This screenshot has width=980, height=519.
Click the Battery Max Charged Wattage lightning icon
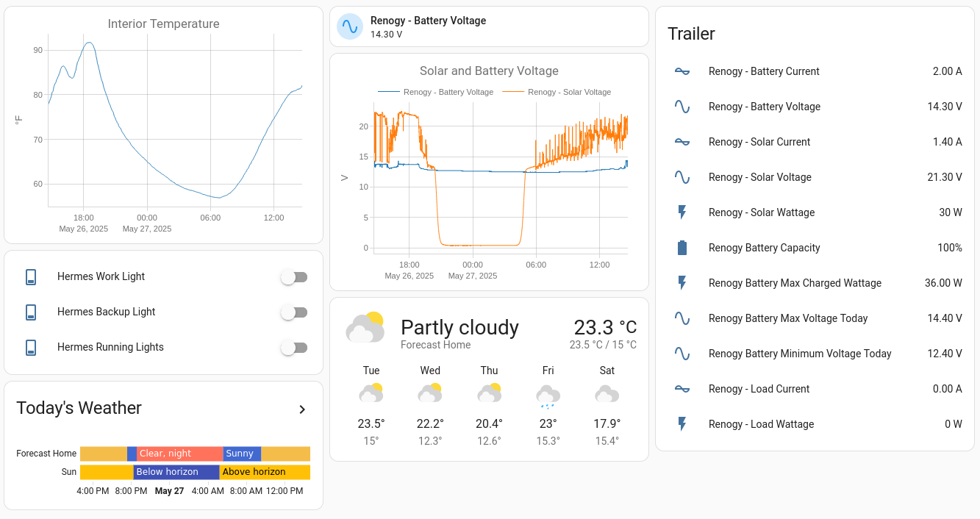[x=682, y=283]
